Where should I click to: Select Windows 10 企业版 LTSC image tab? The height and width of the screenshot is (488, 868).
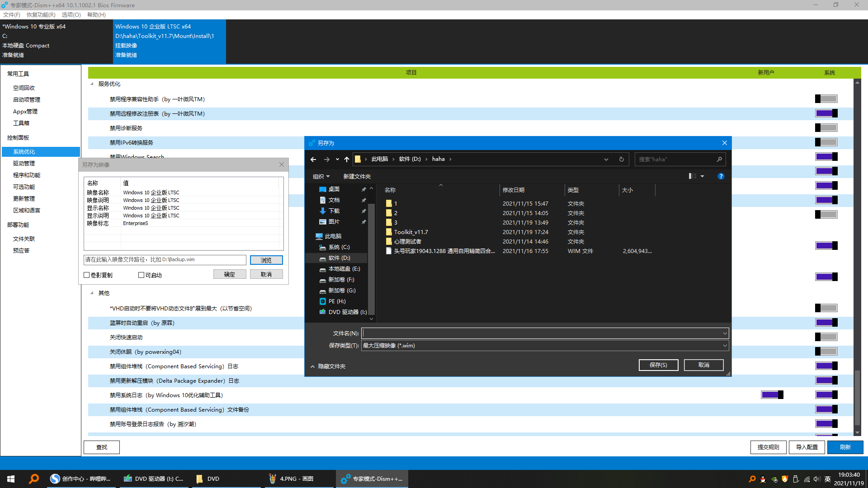point(170,41)
